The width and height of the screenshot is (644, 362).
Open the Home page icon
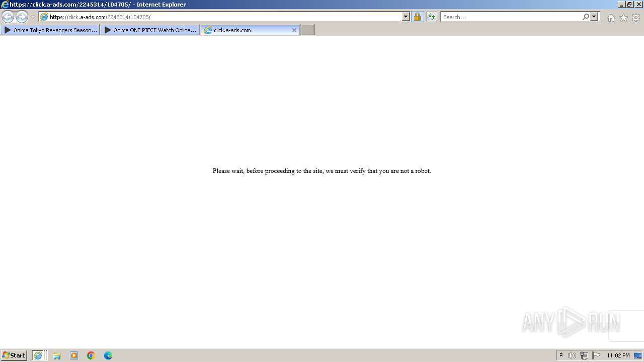tap(611, 18)
